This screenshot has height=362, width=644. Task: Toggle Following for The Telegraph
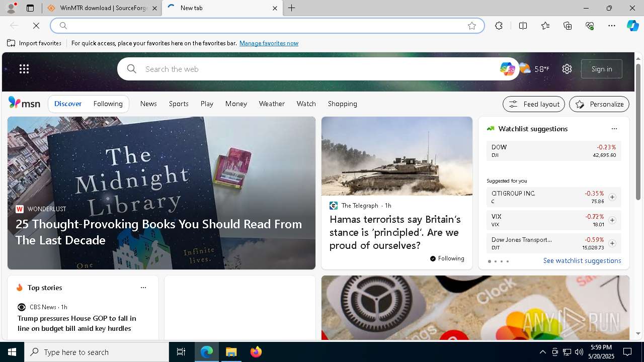447,258
